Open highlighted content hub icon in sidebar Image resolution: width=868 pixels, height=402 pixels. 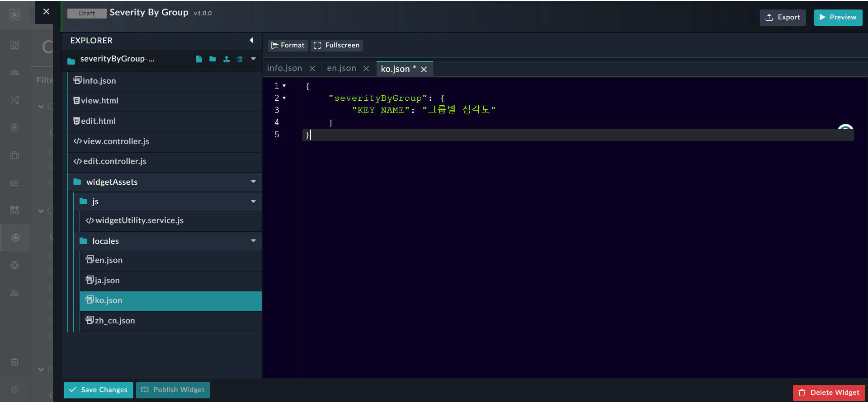[x=15, y=238]
